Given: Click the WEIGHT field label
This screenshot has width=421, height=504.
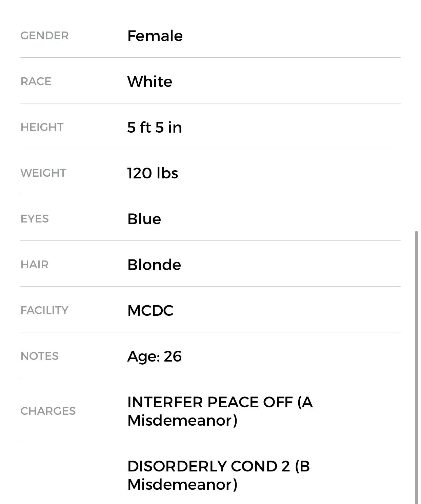Looking at the screenshot, I should 43,173.
